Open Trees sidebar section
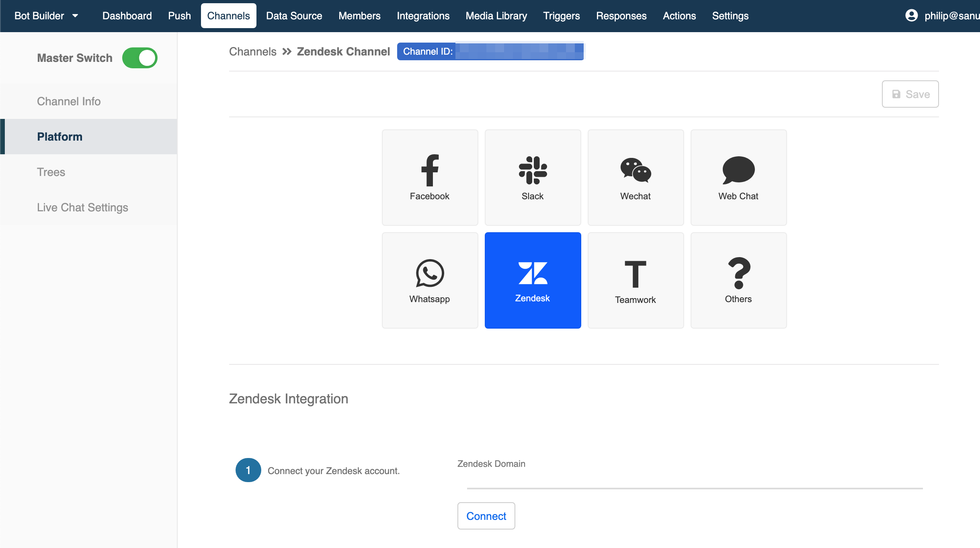This screenshot has height=548, width=980. (88, 172)
